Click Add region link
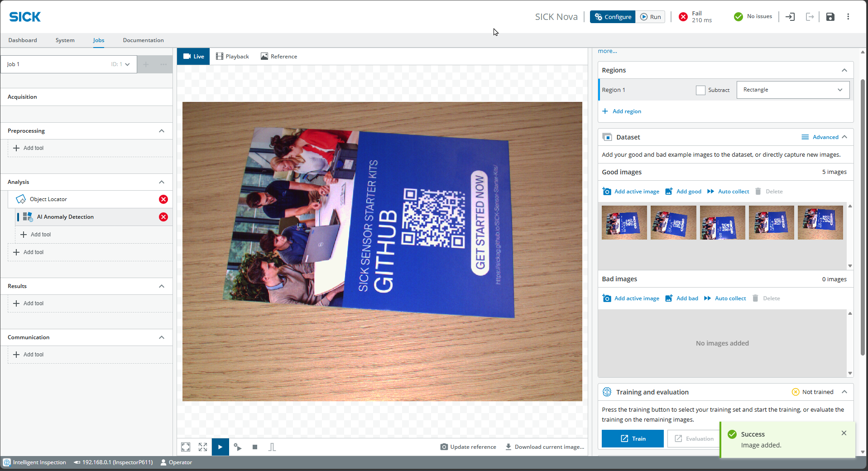 coord(622,111)
